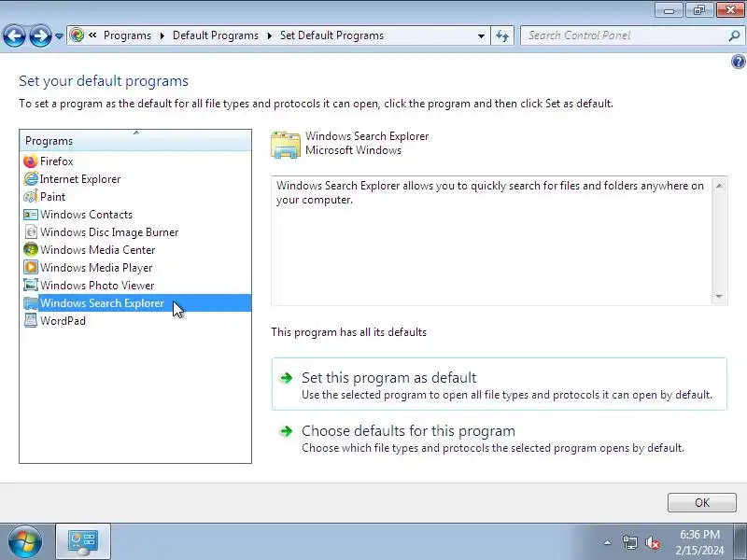Screen dimensions: 747x560
Task: Click Default Programs in the breadcrumb
Action: coord(216,35)
